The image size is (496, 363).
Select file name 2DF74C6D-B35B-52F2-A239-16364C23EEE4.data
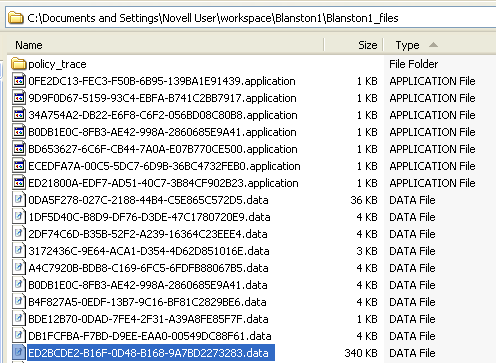pos(148,234)
